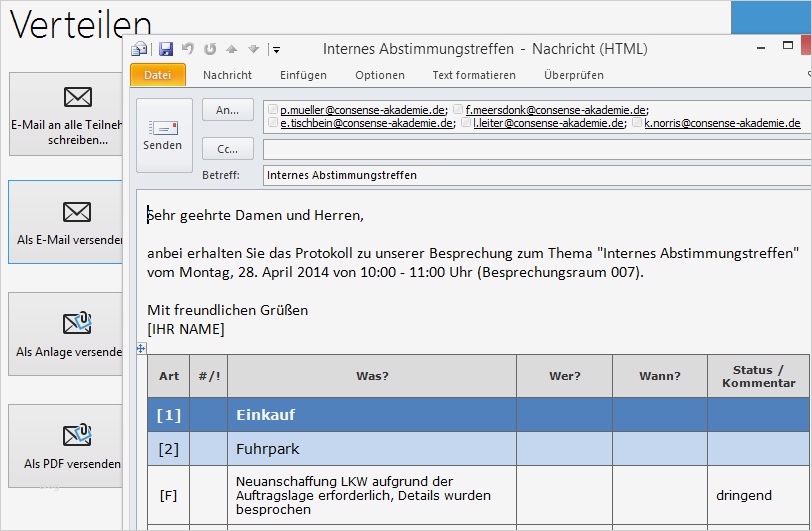This screenshot has height=531, width=812.
Task: Go to next item using down arrow icon
Action: point(253,49)
